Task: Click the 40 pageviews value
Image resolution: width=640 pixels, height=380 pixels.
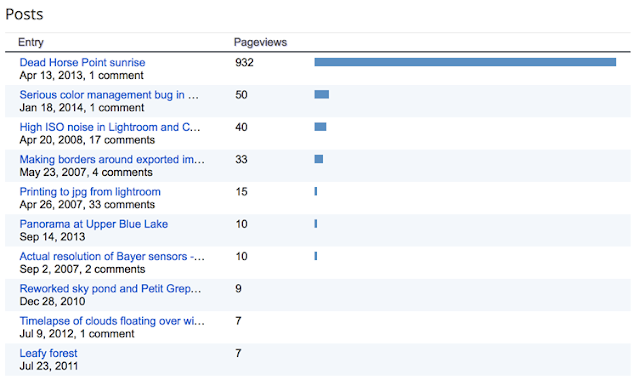Action: (241, 127)
